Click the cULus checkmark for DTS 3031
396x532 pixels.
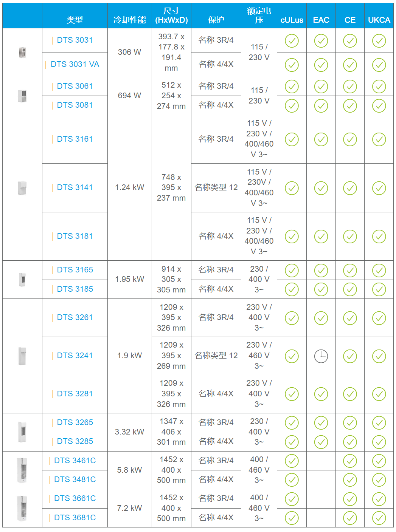[292, 41]
